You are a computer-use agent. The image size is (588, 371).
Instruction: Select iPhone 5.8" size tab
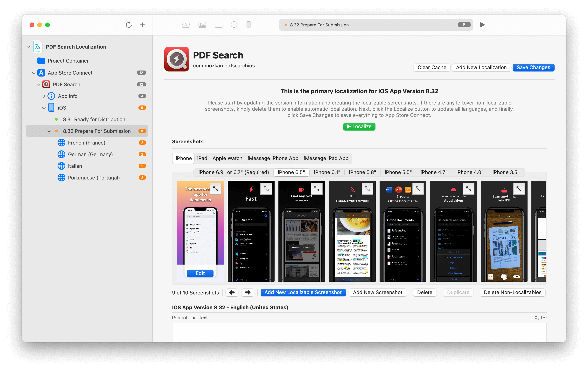coord(362,172)
